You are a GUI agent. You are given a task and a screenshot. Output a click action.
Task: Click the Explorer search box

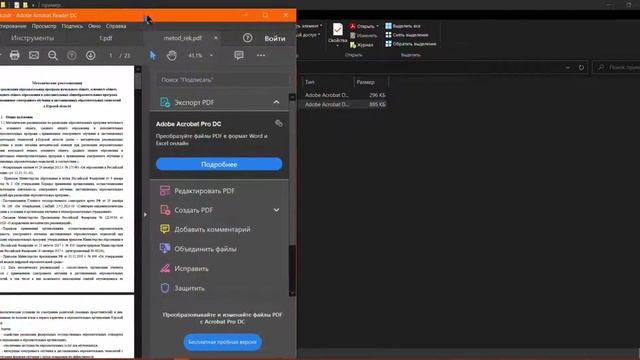[616, 67]
